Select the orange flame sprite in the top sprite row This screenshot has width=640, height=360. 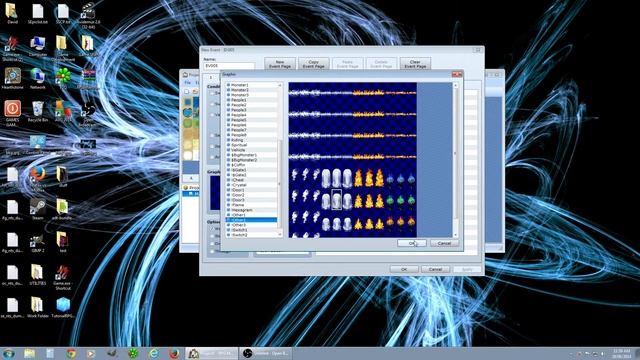[369, 93]
